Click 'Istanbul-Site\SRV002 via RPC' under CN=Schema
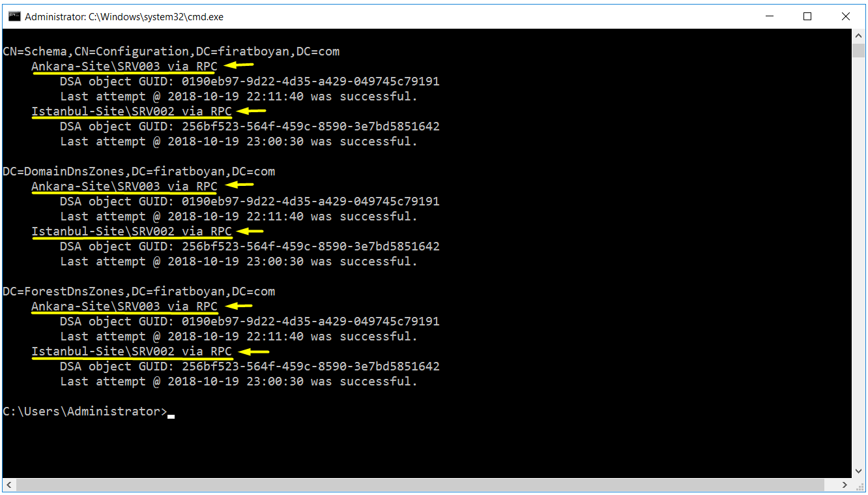Screen dimensions: 868x495 (x=132, y=112)
